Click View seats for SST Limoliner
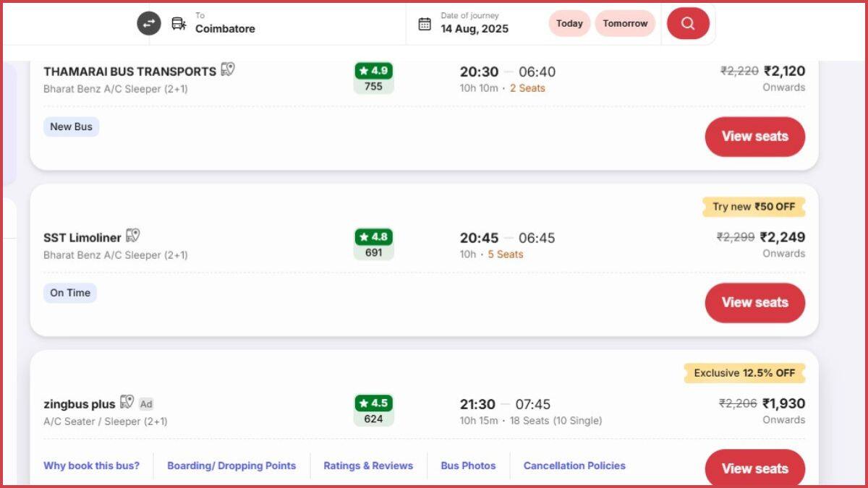868x488 pixels. point(755,303)
